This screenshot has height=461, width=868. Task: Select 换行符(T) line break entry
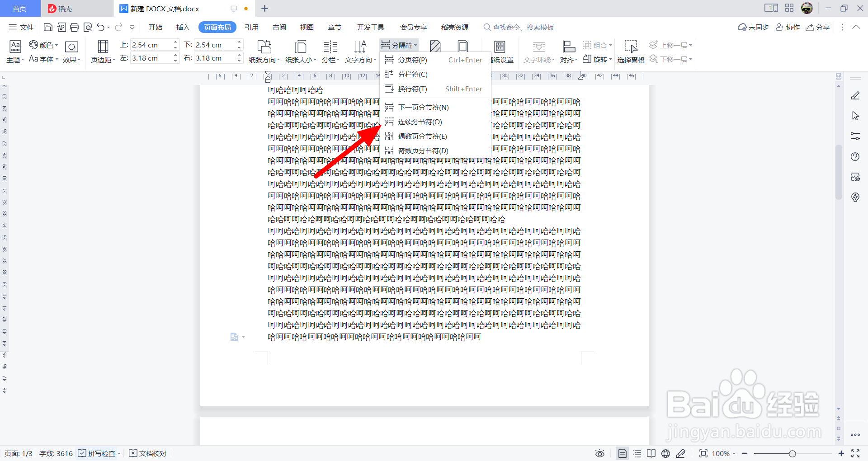coord(435,89)
